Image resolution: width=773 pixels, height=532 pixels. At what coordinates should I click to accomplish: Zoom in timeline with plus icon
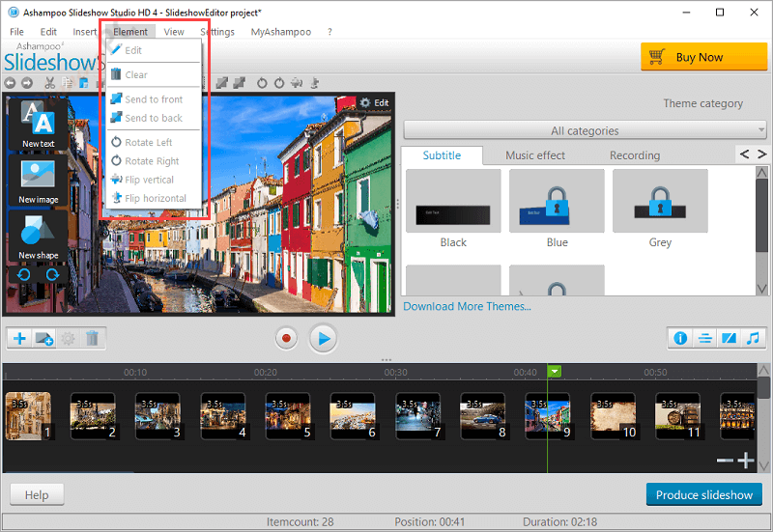[745, 461]
